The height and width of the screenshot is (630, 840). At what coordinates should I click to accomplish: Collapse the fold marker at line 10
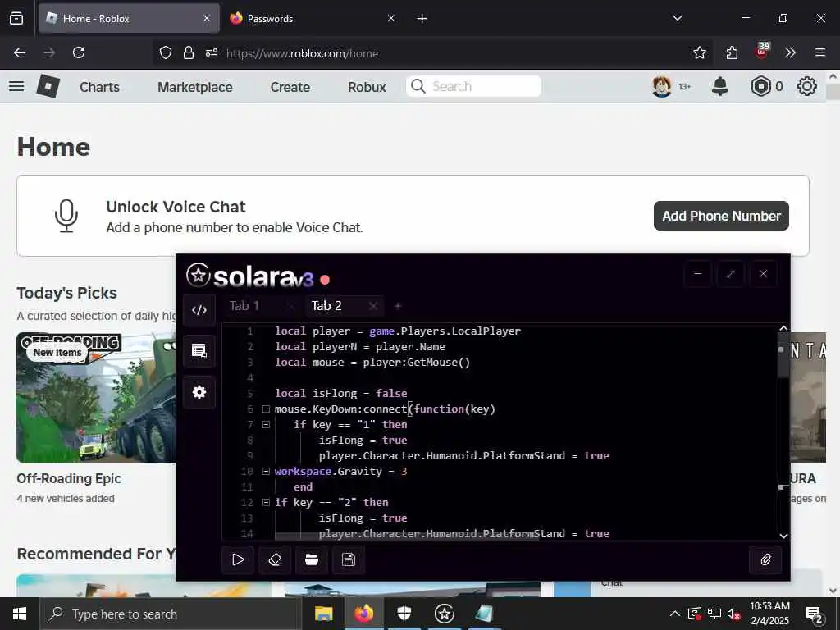coord(266,472)
